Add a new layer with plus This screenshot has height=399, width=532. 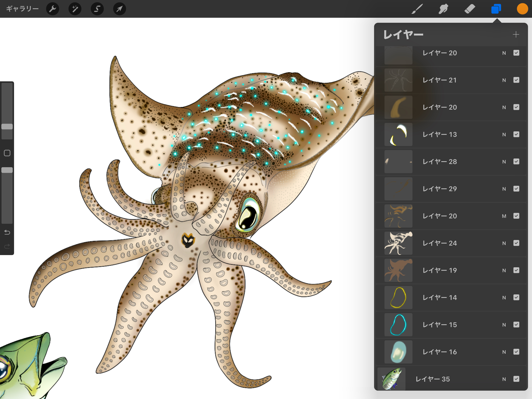[x=516, y=34]
